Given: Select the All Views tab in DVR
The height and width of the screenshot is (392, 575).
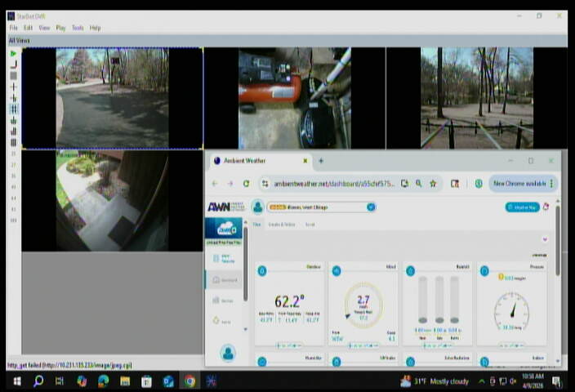Looking at the screenshot, I should (x=19, y=41).
